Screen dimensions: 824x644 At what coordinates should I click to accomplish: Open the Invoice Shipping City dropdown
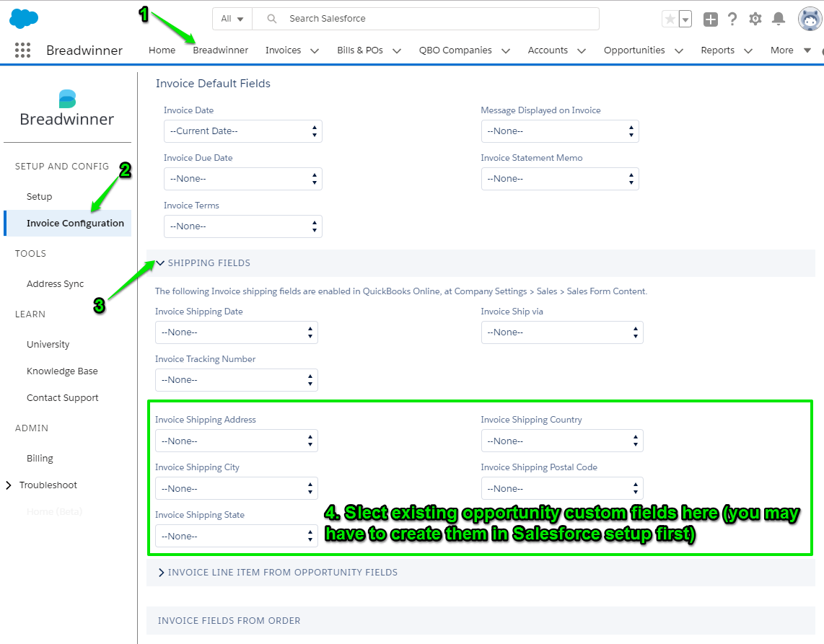point(237,488)
